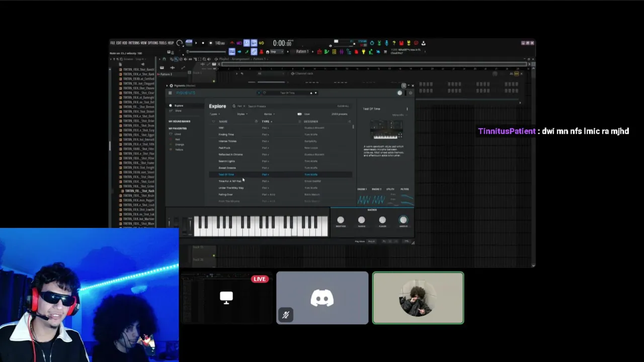644x362 pixels.
Task: Click the magnifier search icon beside Search Presets
Action: click(x=234, y=106)
